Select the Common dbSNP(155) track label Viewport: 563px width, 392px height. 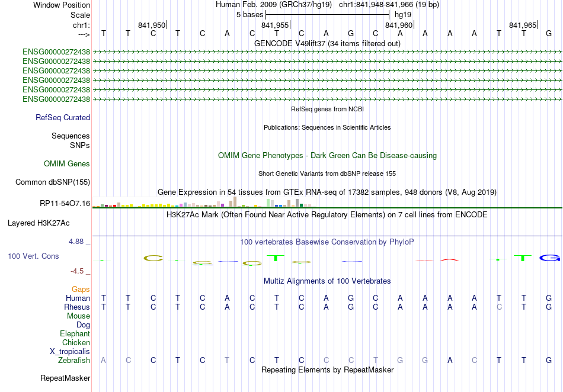pyautogui.click(x=53, y=182)
